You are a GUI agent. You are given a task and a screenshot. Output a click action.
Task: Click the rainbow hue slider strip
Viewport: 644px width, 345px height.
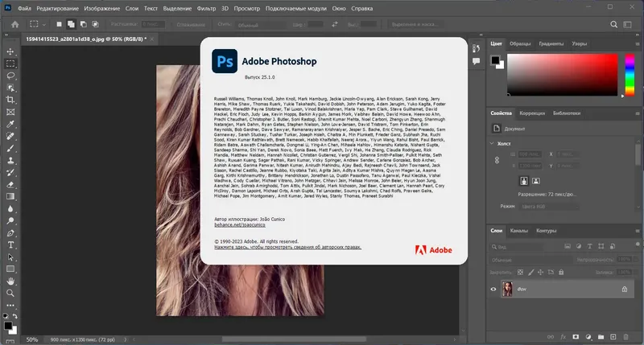[x=630, y=76]
